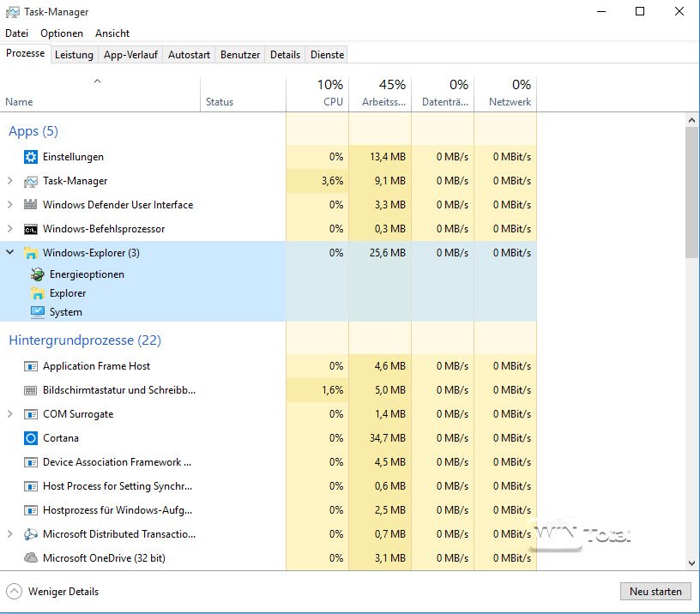Sort by the Status column header

[244, 94]
